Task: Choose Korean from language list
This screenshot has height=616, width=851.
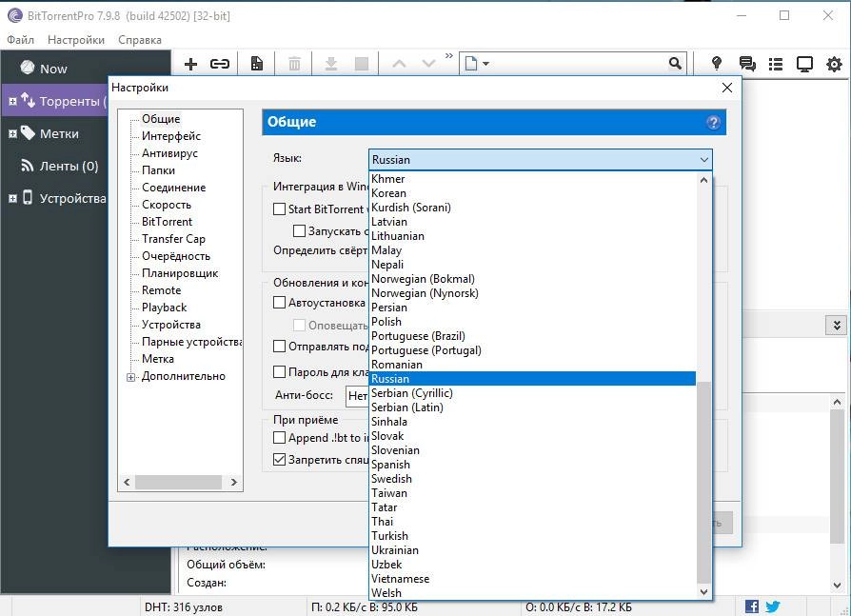Action: pos(532,193)
